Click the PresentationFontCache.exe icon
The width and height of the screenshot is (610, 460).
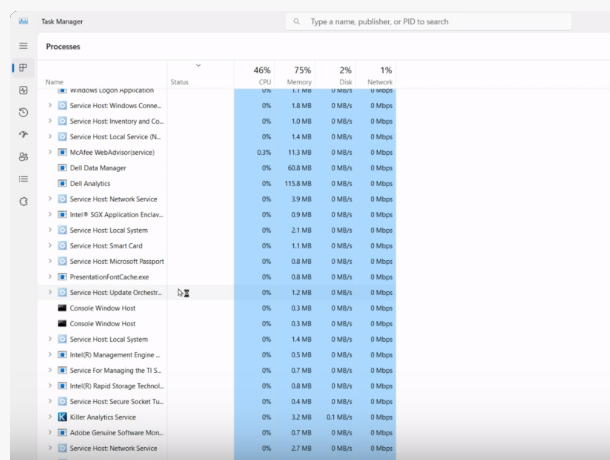point(62,277)
